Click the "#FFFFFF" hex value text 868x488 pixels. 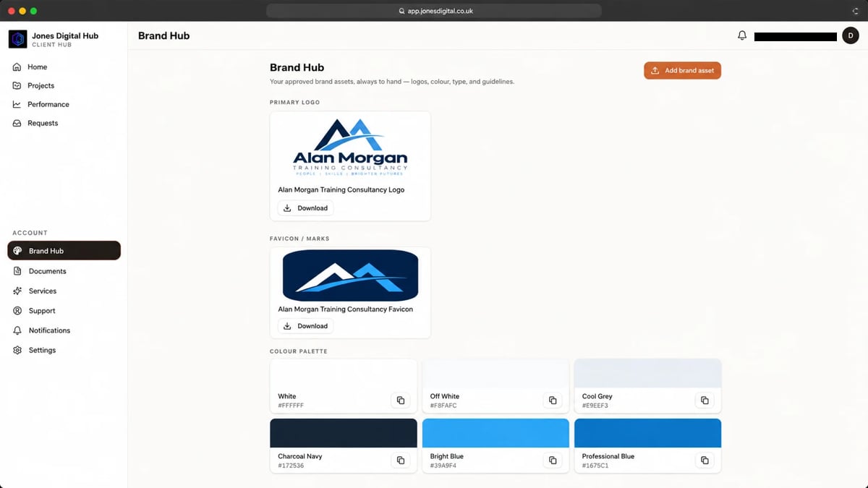291,406
